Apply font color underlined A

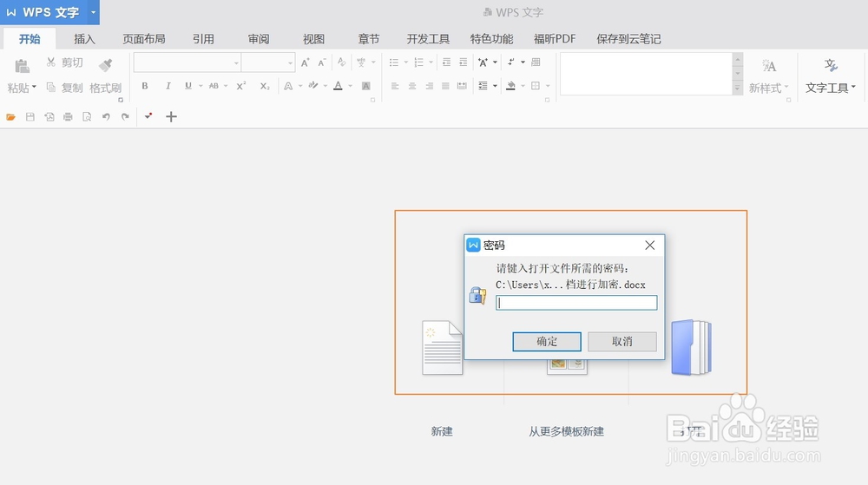click(x=338, y=86)
